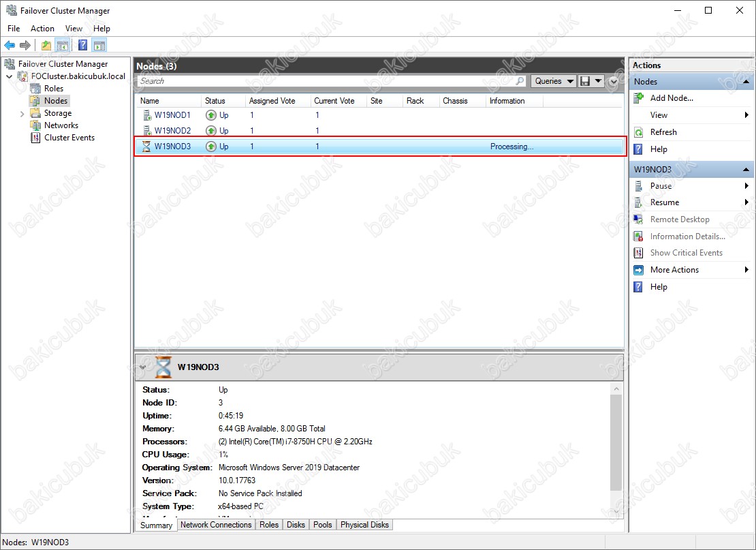Click the Information column header
The width and height of the screenshot is (756, 550).
514,101
